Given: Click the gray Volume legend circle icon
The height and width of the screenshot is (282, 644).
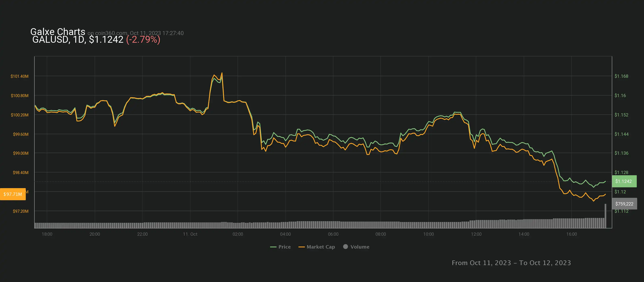Looking at the screenshot, I should [x=346, y=247].
